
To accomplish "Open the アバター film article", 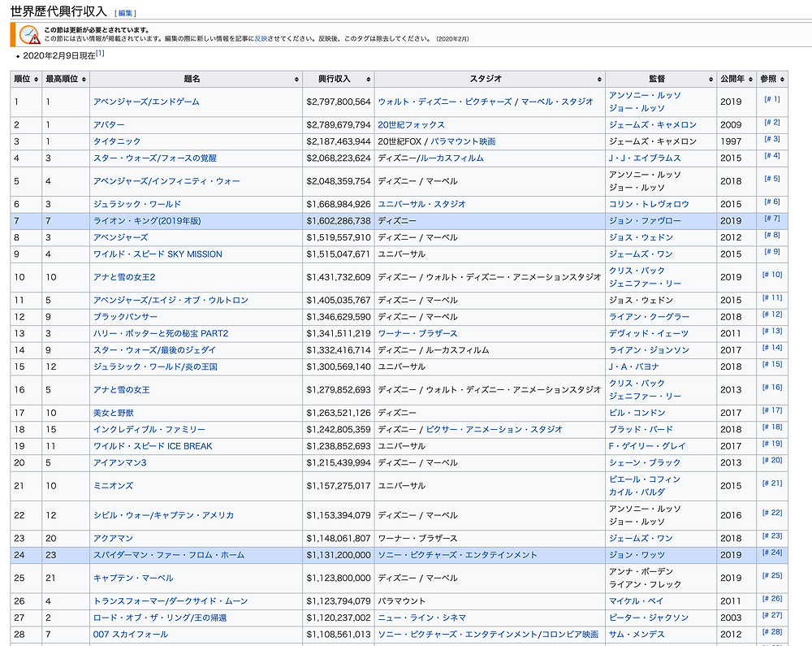I will [x=109, y=125].
